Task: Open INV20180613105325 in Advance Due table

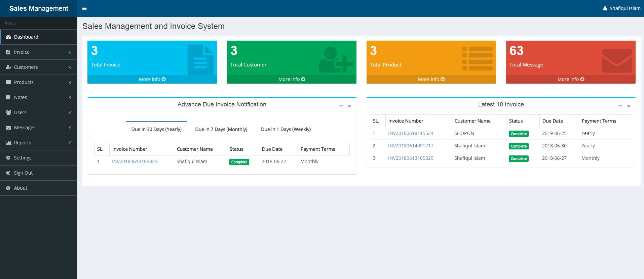Action: (x=135, y=161)
